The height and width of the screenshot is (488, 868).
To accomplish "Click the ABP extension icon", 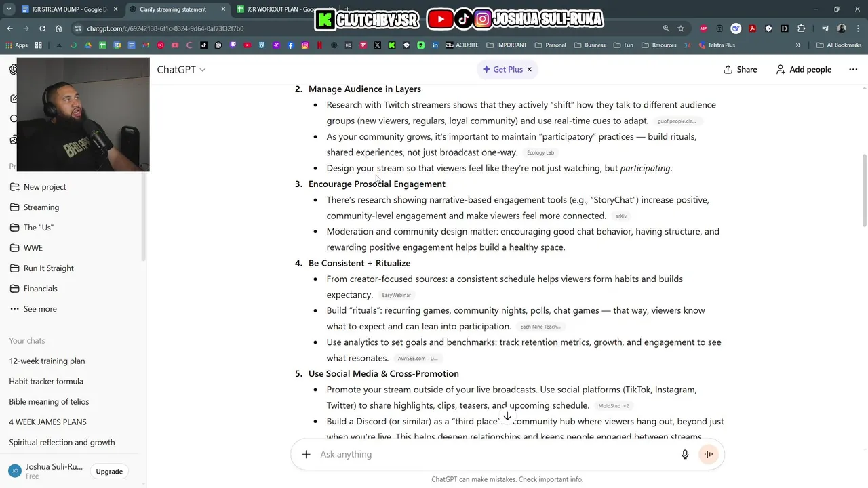I will coord(703,28).
